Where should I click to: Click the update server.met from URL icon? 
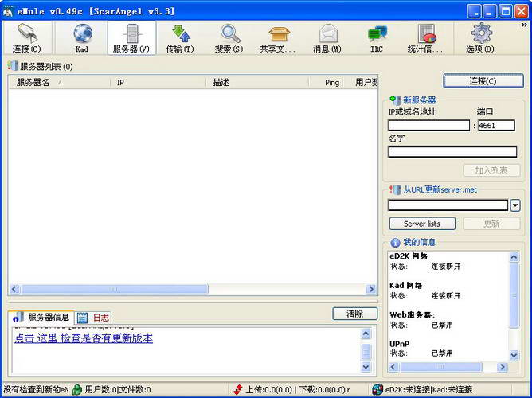coord(395,190)
